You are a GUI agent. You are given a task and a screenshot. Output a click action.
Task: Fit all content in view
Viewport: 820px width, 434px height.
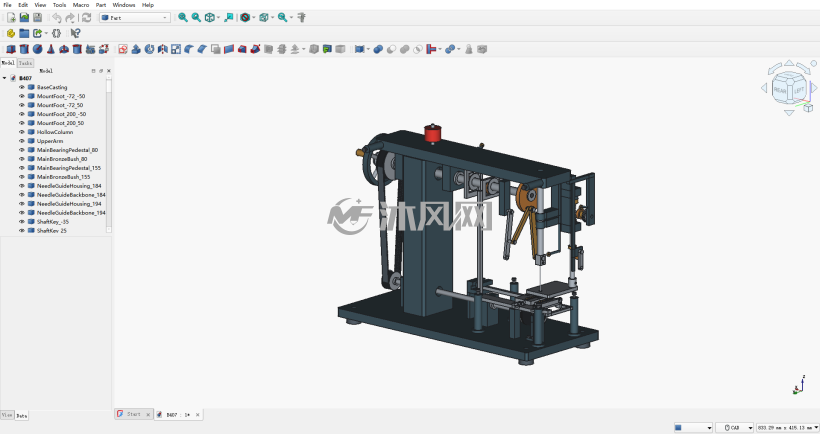183,17
